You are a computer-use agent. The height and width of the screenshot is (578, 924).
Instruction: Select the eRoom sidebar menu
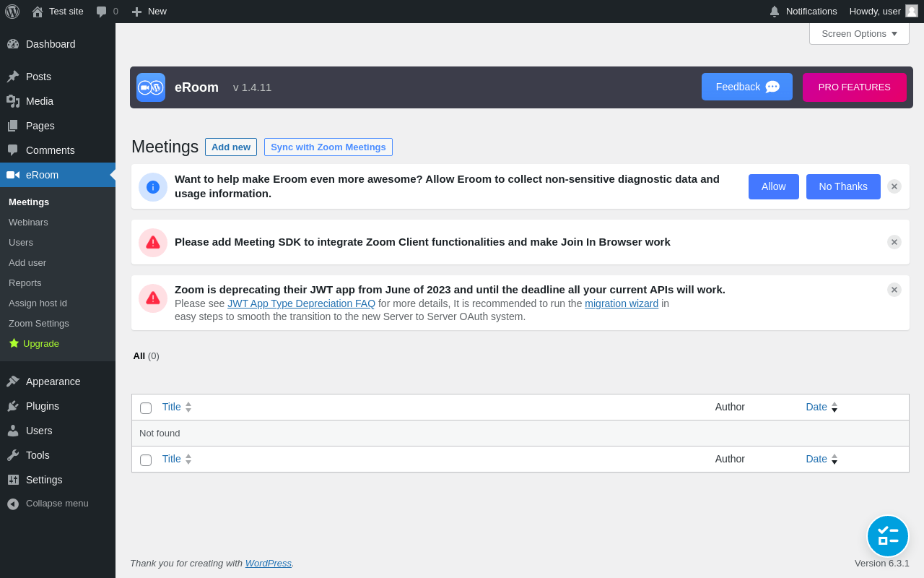pyautogui.click(x=58, y=175)
